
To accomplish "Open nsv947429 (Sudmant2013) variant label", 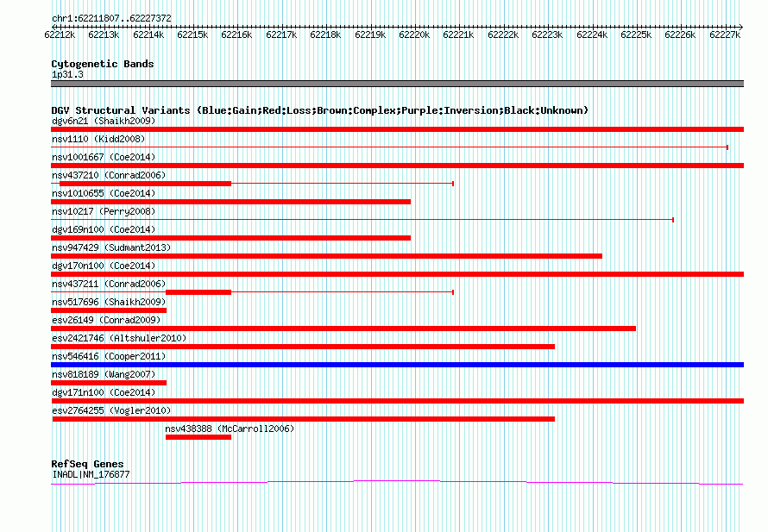I will pyautogui.click(x=111, y=247).
